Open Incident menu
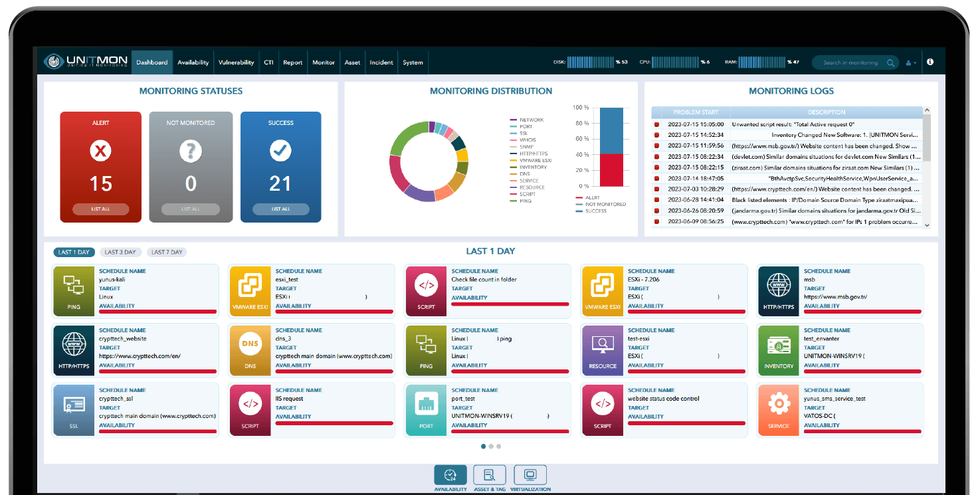Image resolution: width=980 pixels, height=495 pixels. [x=381, y=62]
